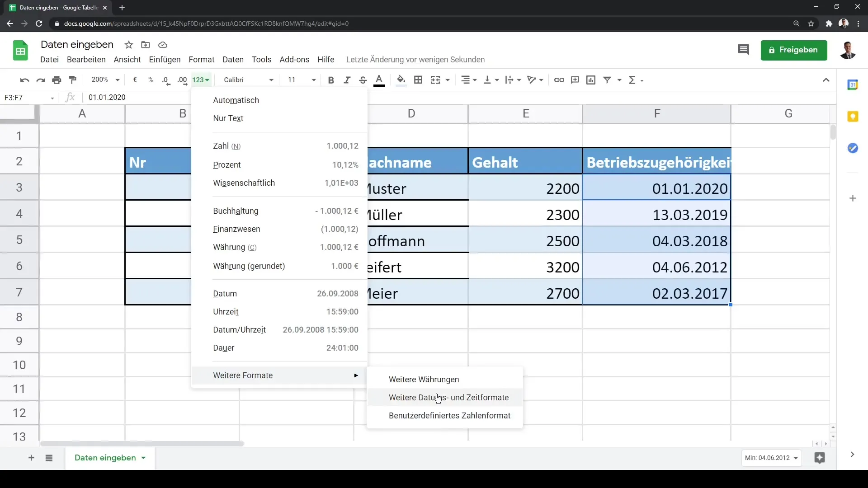Select Datum format 26.09.2008
Viewport: 868px width, 488px height.
(279, 294)
